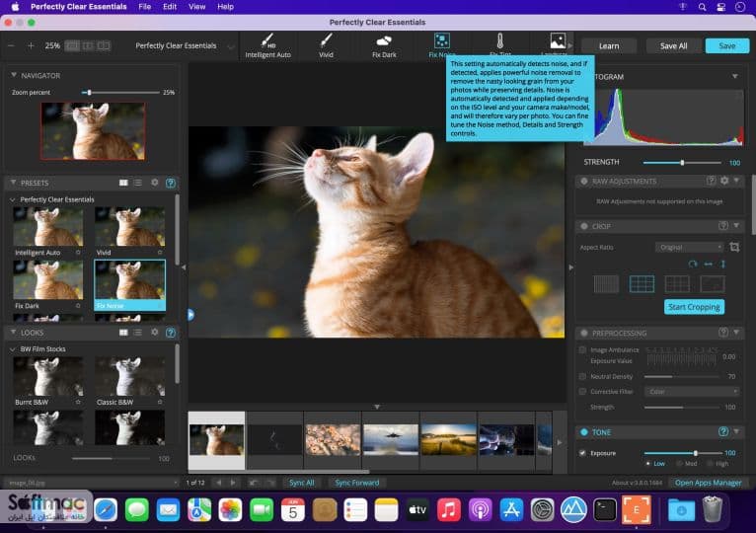Image resolution: width=756 pixels, height=533 pixels.
Task: Toggle the Exposure checkbox in Tone
Action: pos(582,453)
